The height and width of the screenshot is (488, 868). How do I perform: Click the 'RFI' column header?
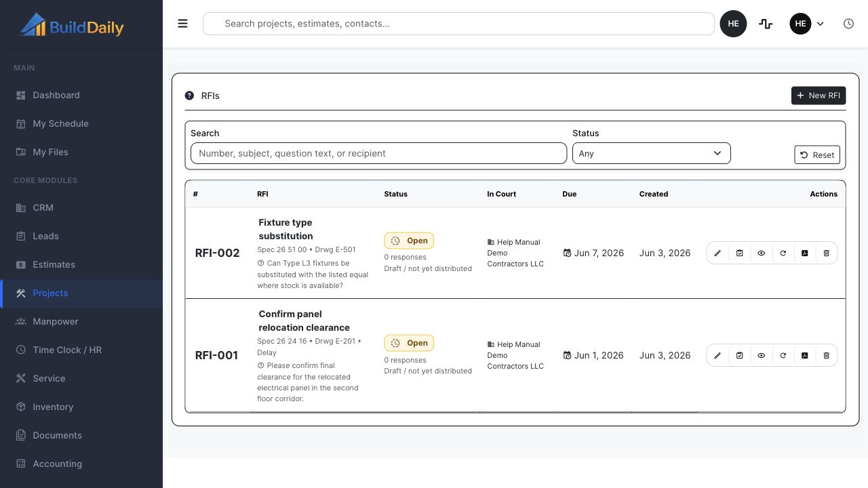[x=262, y=194]
